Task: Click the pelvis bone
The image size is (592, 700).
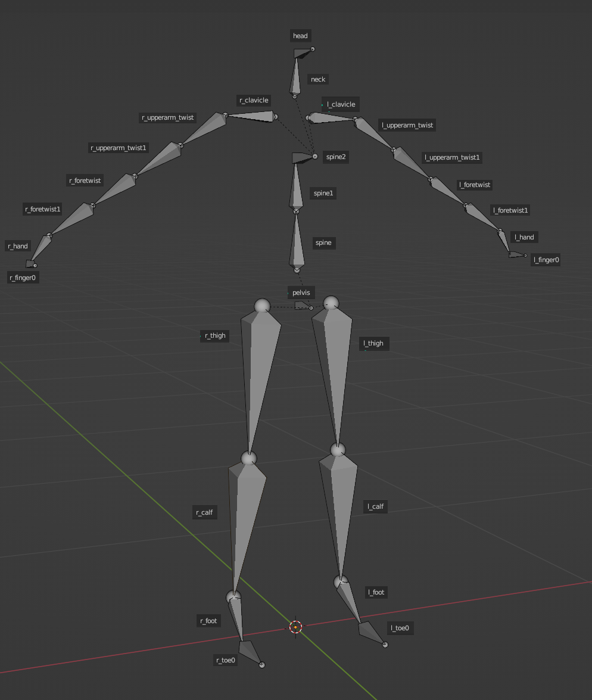Action: 303,306
